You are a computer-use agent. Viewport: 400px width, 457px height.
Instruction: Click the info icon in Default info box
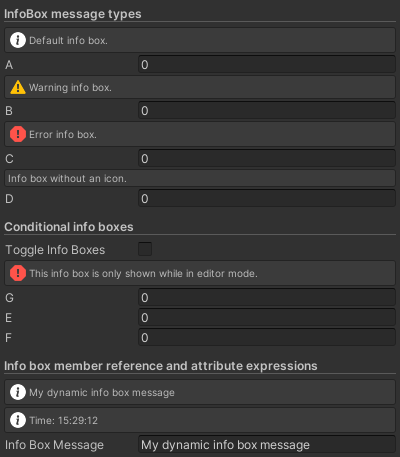coord(18,40)
